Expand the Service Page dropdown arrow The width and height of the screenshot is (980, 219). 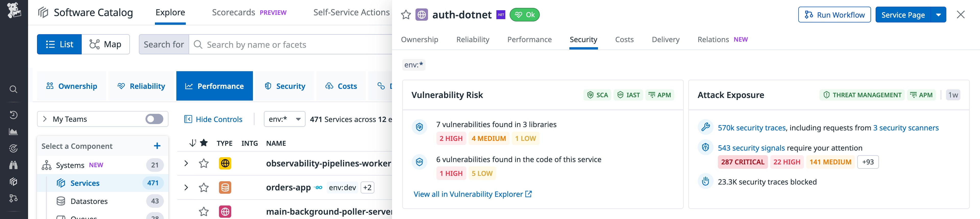[938, 15]
